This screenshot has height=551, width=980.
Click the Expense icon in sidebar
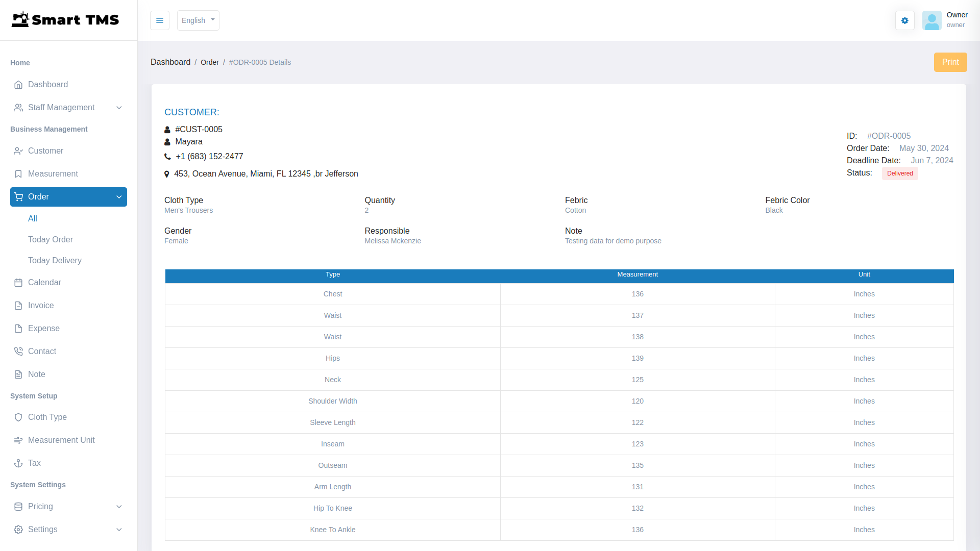[18, 329]
